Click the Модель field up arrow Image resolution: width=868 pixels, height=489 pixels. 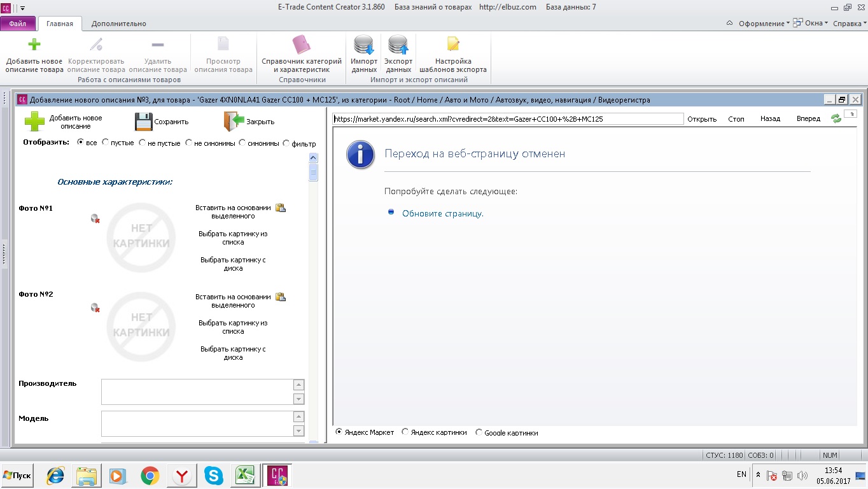[298, 417]
